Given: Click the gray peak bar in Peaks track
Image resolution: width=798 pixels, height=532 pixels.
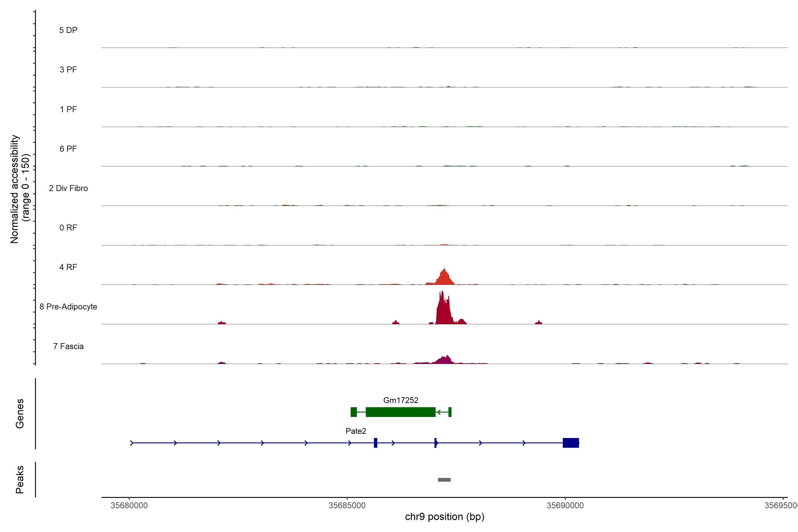Looking at the screenshot, I should pyautogui.click(x=444, y=480).
